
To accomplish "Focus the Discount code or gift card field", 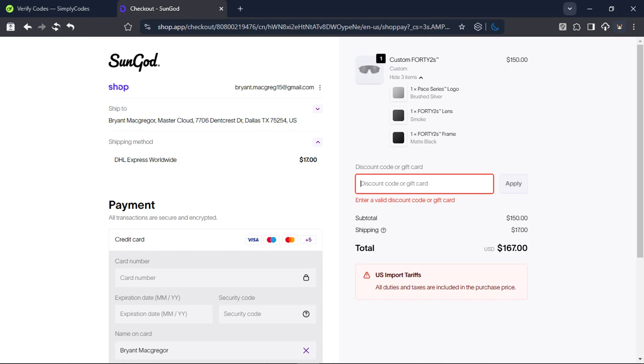I will point(425,184).
